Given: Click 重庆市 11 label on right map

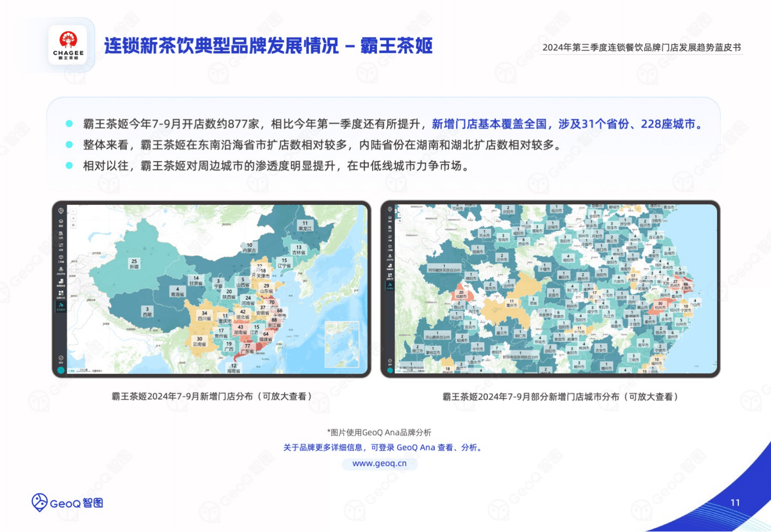Looking at the screenshot, I should coord(511,303).
